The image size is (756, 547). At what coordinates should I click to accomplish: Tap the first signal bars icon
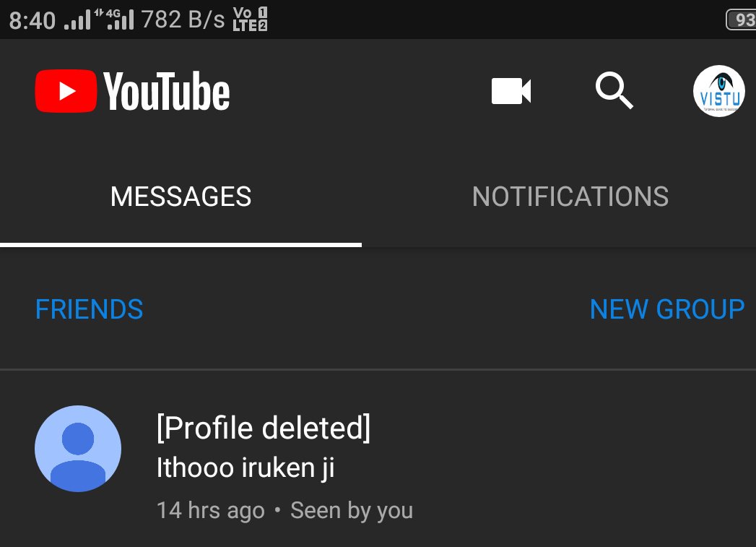78,20
